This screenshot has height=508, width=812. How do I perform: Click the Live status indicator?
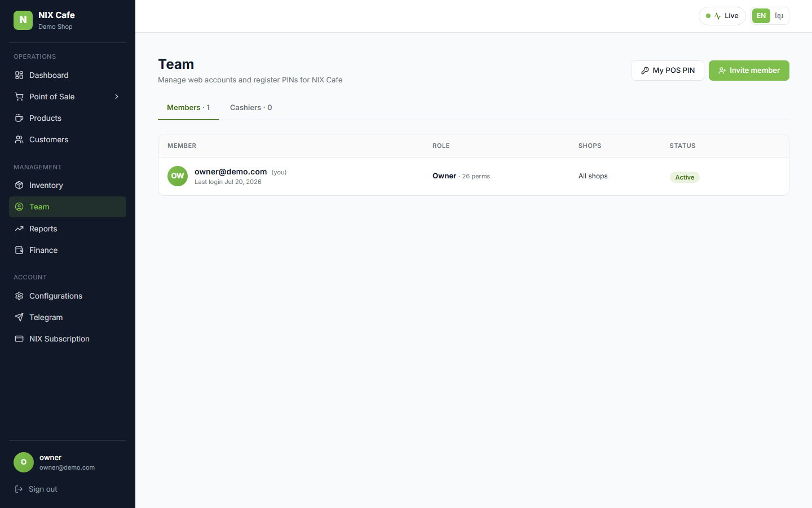(722, 16)
